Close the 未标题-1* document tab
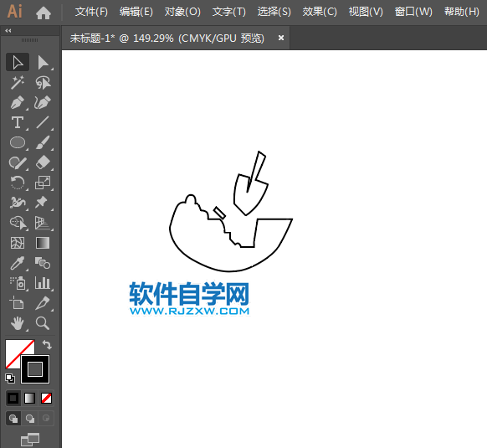This screenshot has width=487, height=448. (281, 38)
